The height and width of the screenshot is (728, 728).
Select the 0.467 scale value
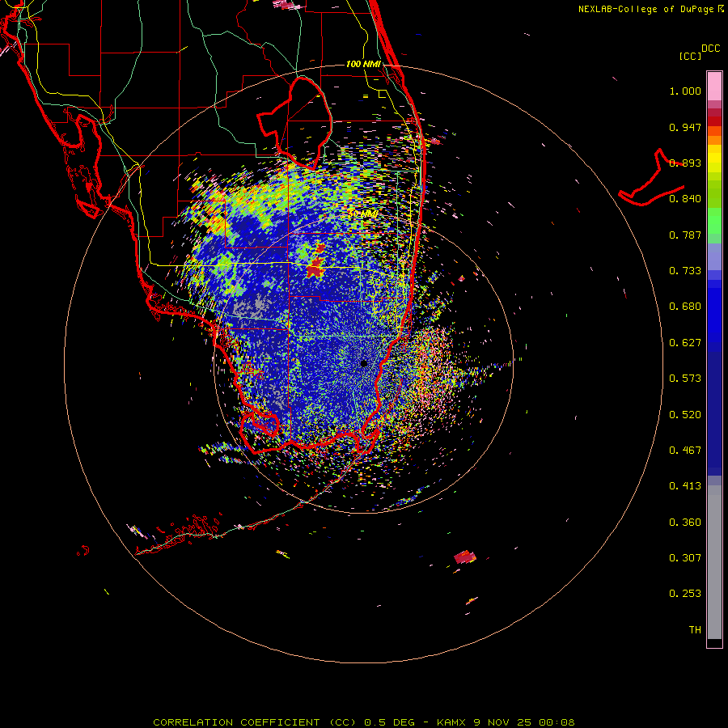click(685, 451)
